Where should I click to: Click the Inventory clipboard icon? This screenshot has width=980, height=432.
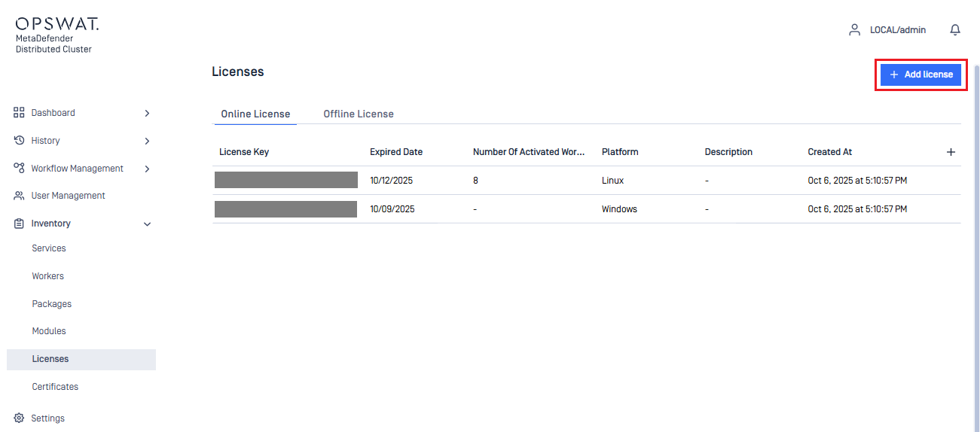pyautogui.click(x=20, y=224)
